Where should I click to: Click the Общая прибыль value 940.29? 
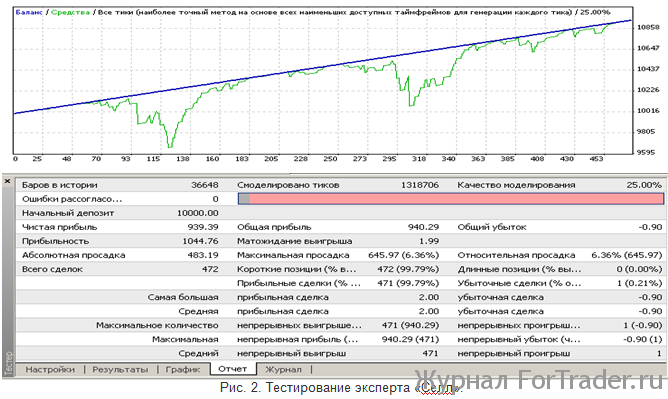tap(423, 227)
